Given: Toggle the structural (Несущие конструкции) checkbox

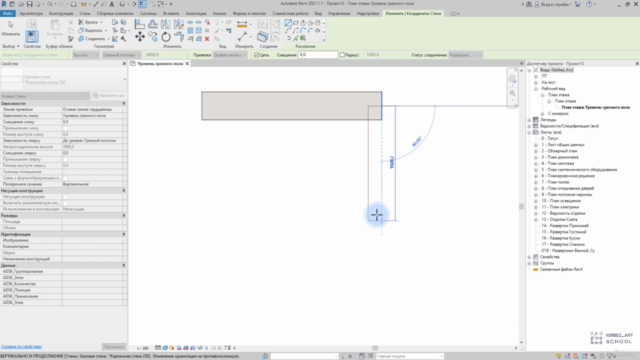Looking at the screenshot, I should (x=65, y=197).
